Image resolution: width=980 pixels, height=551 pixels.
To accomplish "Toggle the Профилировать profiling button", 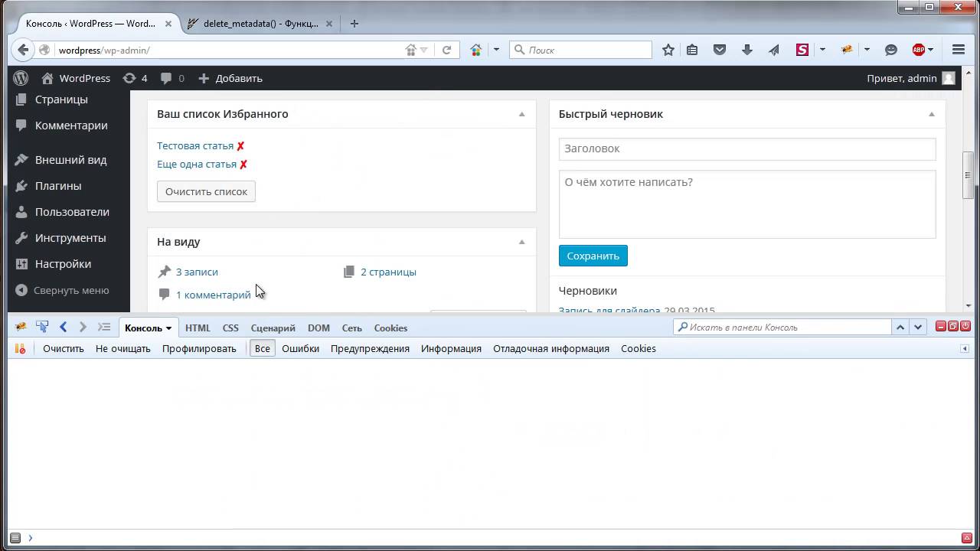I will pyautogui.click(x=199, y=348).
